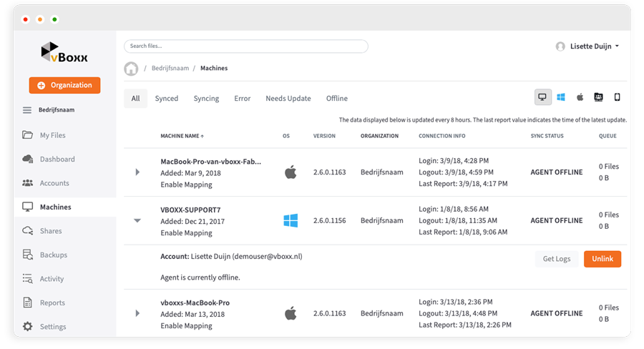Open the Lisette Duijn user dropdown
This screenshot has height=349, width=644.
click(x=587, y=46)
